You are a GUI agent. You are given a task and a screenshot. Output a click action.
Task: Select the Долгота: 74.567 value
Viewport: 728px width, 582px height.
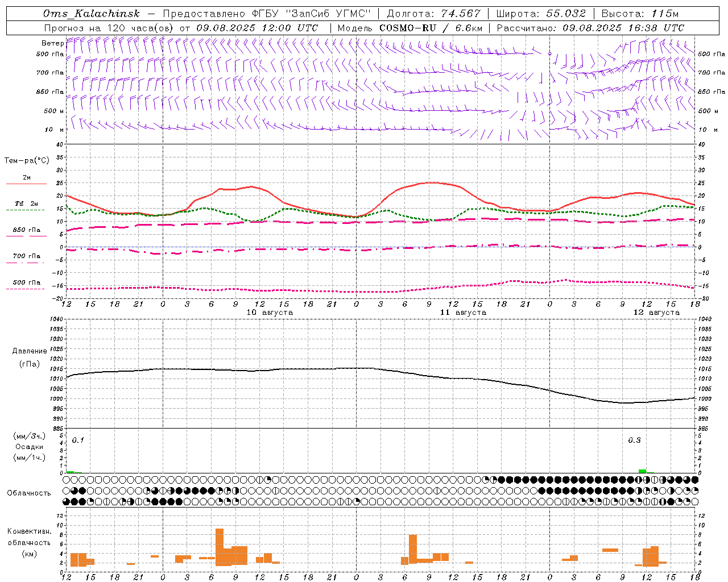pyautogui.click(x=433, y=14)
